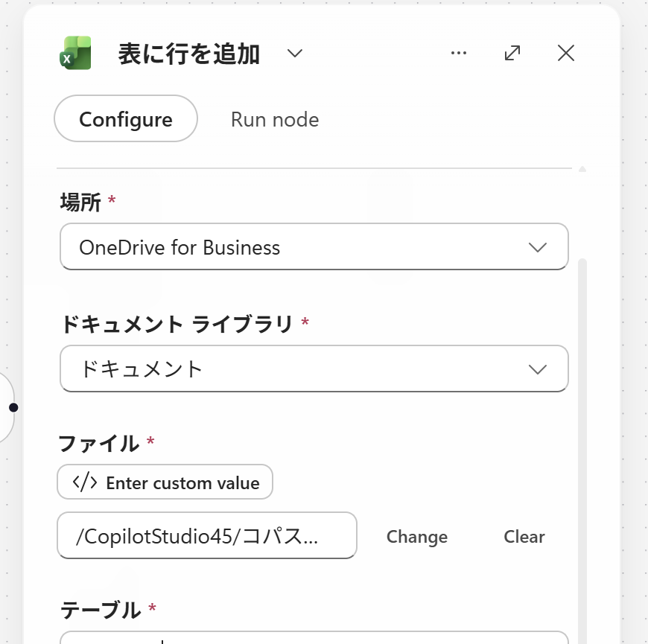Click the node connector dot on left edge

[x=13, y=408]
